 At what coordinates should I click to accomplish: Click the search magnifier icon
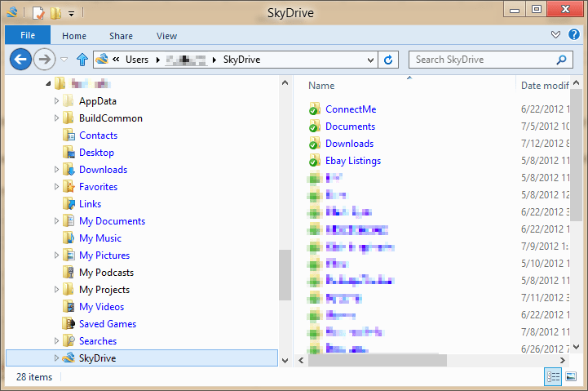[x=561, y=60]
